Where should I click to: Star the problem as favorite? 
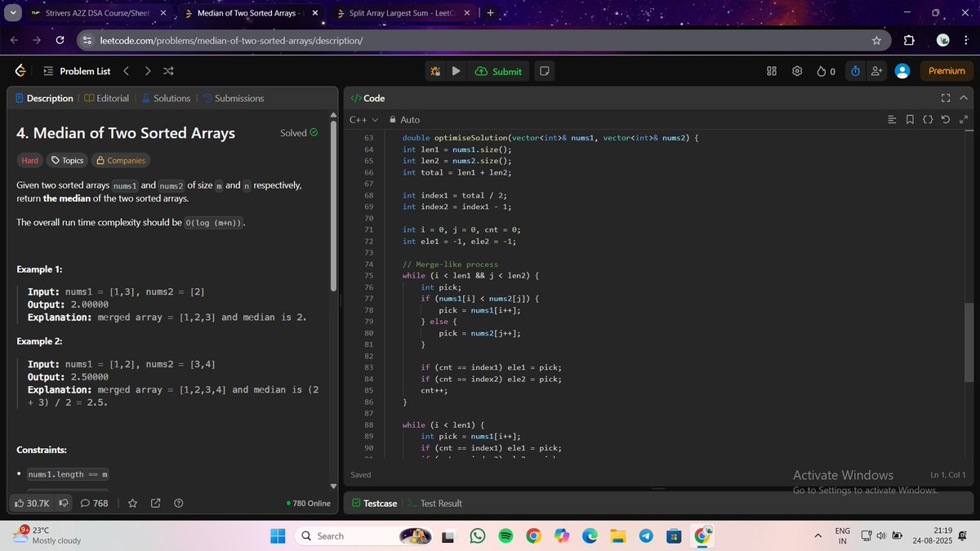point(132,503)
